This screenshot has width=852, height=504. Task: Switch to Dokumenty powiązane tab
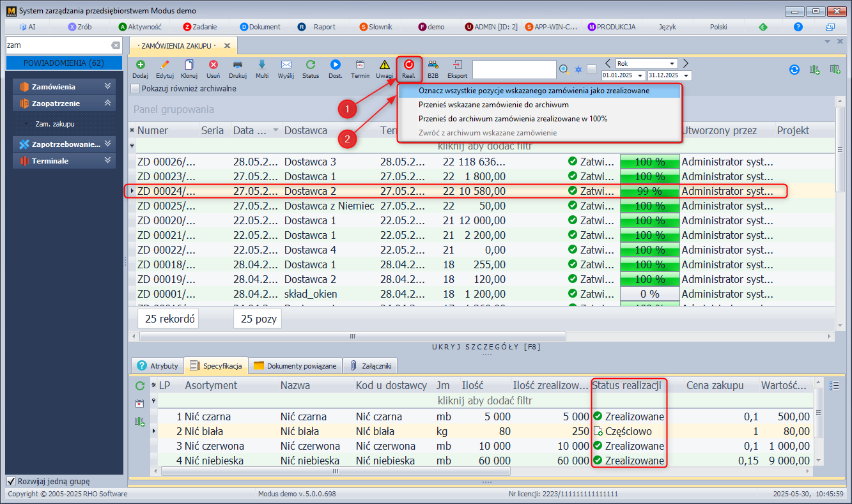coord(295,366)
